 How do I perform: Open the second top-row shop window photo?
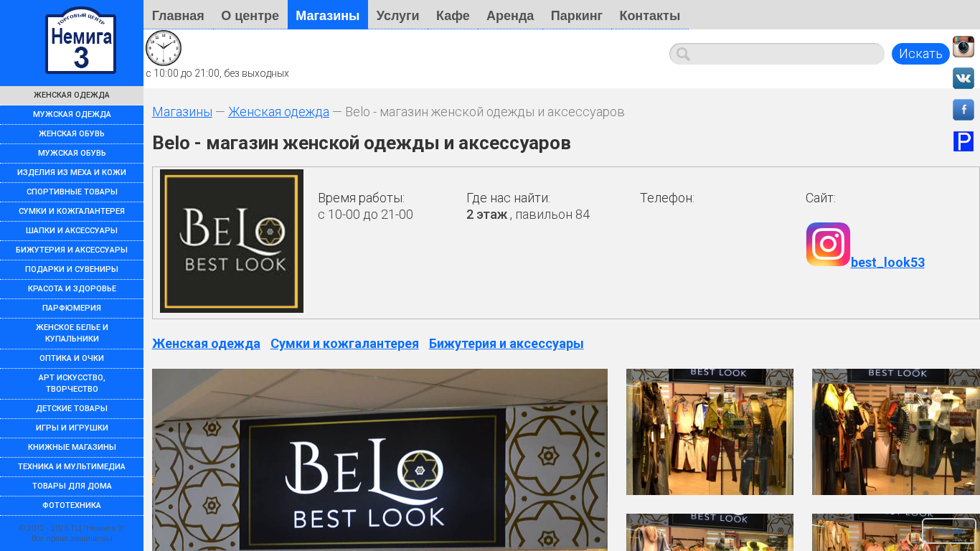[896, 432]
